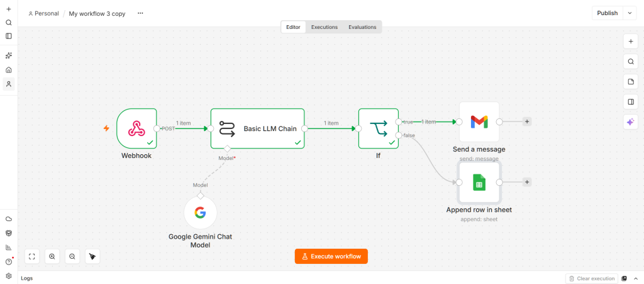
Task: Click the If node false output connector
Action: [398, 135]
